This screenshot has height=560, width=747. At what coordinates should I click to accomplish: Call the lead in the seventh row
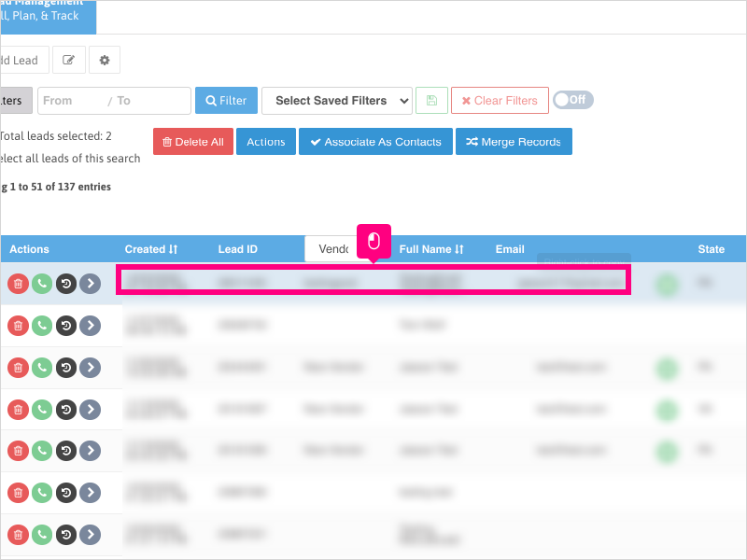click(42, 534)
